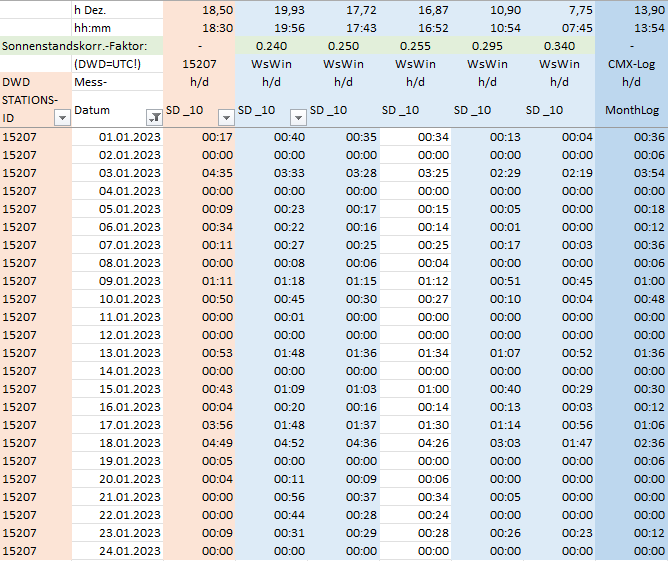Select the date cell 18.01.2023
The image size is (668, 561).
coord(117,443)
